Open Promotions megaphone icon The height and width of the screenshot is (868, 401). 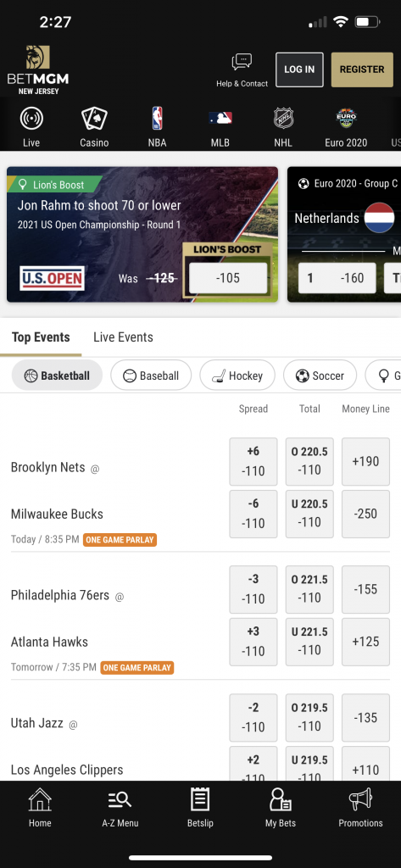360,800
